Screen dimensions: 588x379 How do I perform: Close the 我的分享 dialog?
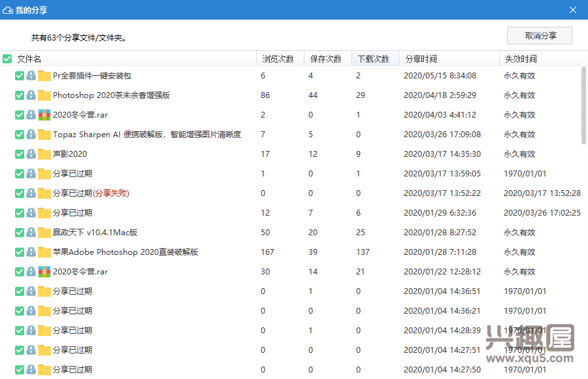pyautogui.click(x=572, y=10)
